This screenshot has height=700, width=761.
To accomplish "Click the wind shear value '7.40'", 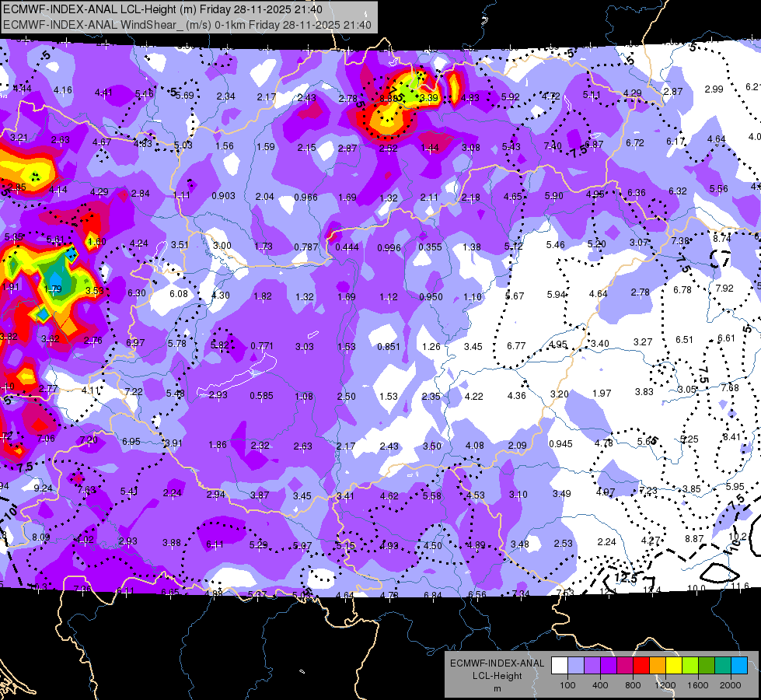I will (553, 145).
